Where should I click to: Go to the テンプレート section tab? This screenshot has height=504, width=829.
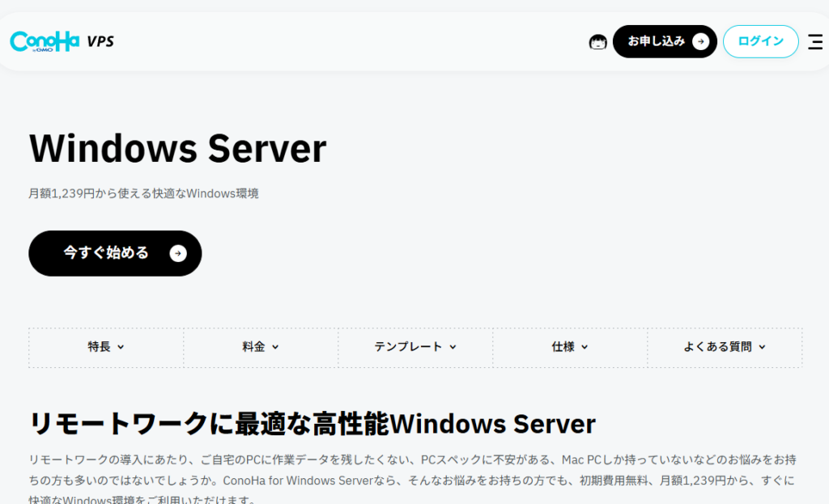[x=408, y=347]
